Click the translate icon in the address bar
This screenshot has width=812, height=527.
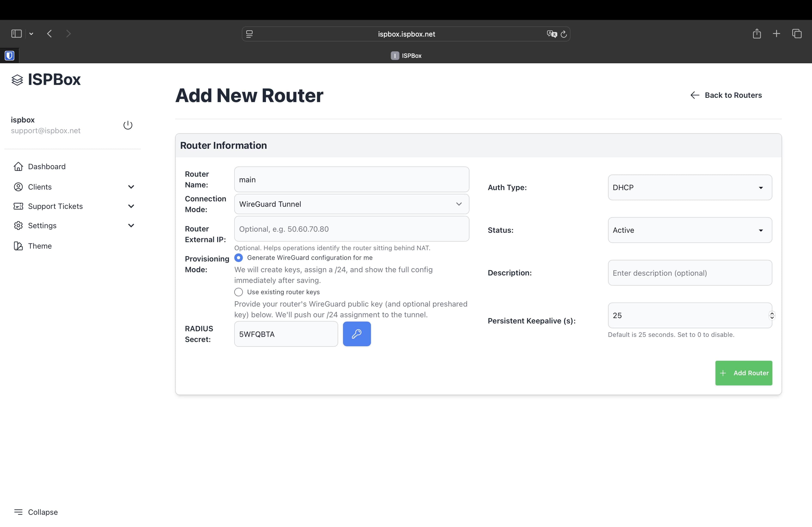pyautogui.click(x=551, y=34)
